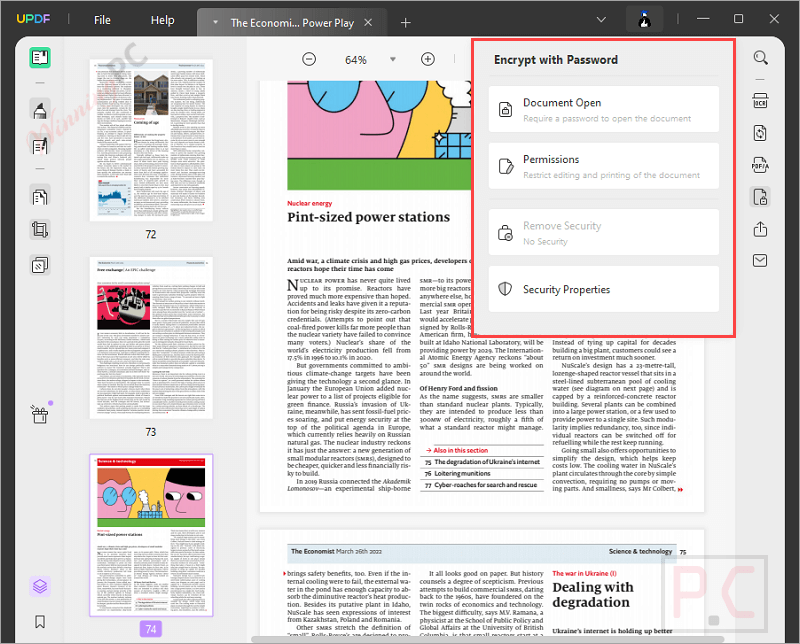Screen dimensions: 800x644
Task: Click the 64% zoom value field
Action: [356, 60]
